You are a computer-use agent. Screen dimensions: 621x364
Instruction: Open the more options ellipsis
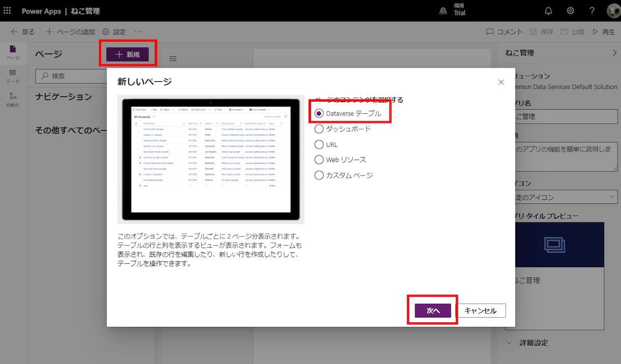[138, 32]
